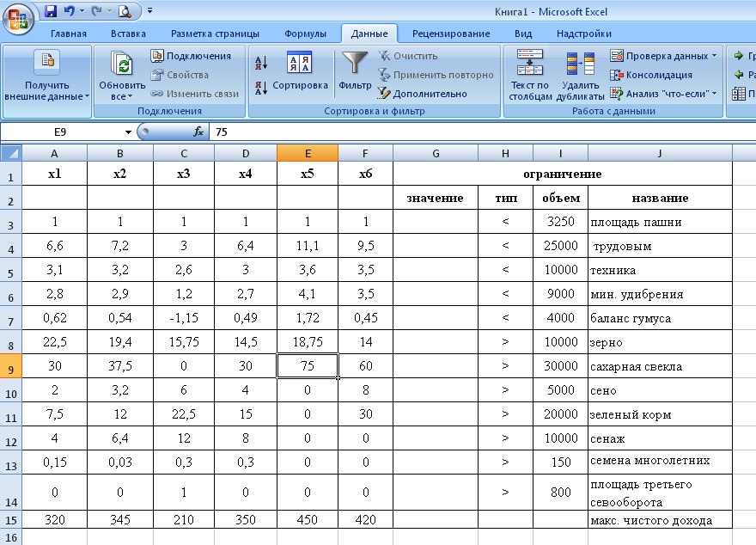
Task: Select the Данные tab
Action: 369,34
